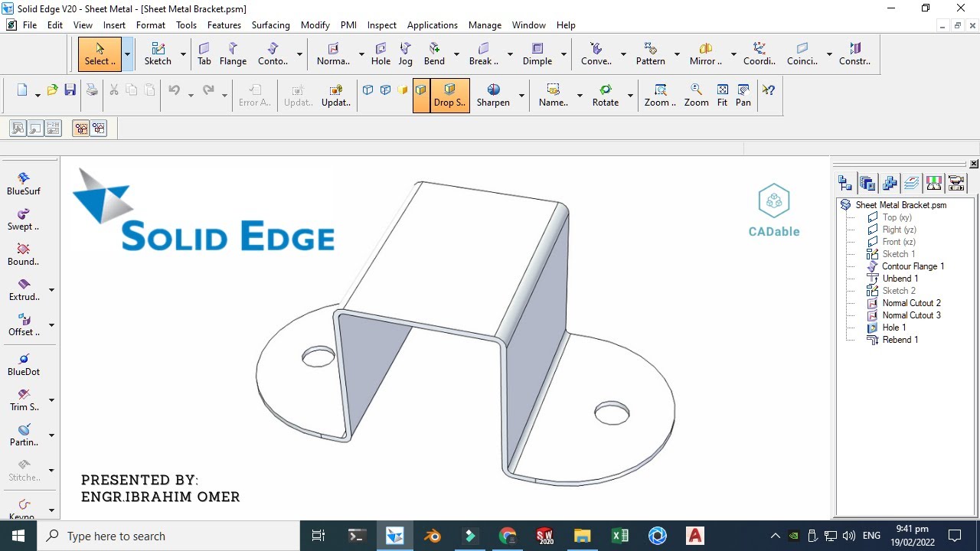Open the Sketch tool
Screen dimensions: 980x551
[x=158, y=54]
